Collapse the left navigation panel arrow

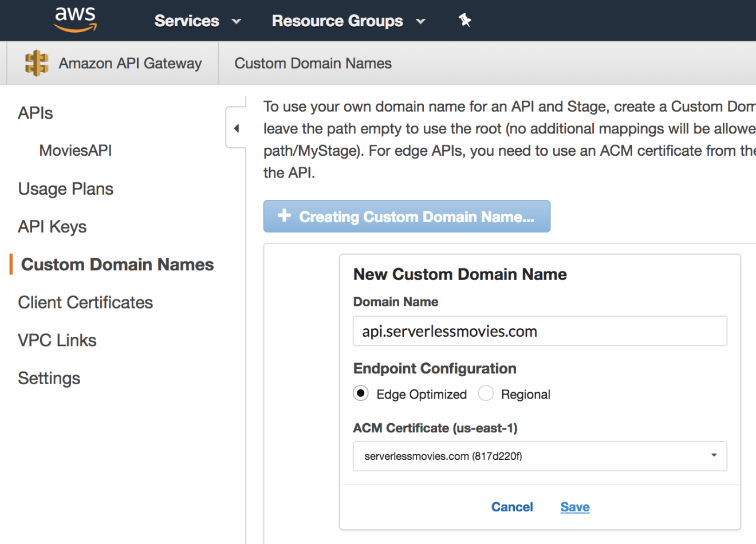[x=237, y=128]
